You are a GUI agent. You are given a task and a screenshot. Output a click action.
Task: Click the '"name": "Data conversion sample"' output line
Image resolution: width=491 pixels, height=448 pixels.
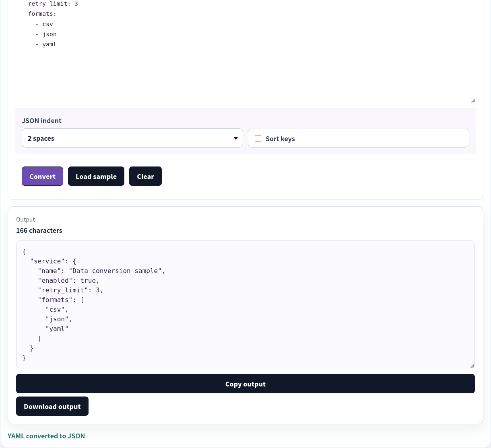pos(101,271)
